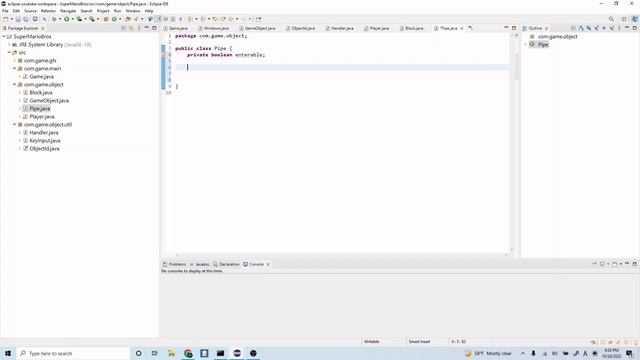Select KeyInput.java in Package Explorer
Viewport: 640px width, 360px height.
pyautogui.click(x=45, y=140)
